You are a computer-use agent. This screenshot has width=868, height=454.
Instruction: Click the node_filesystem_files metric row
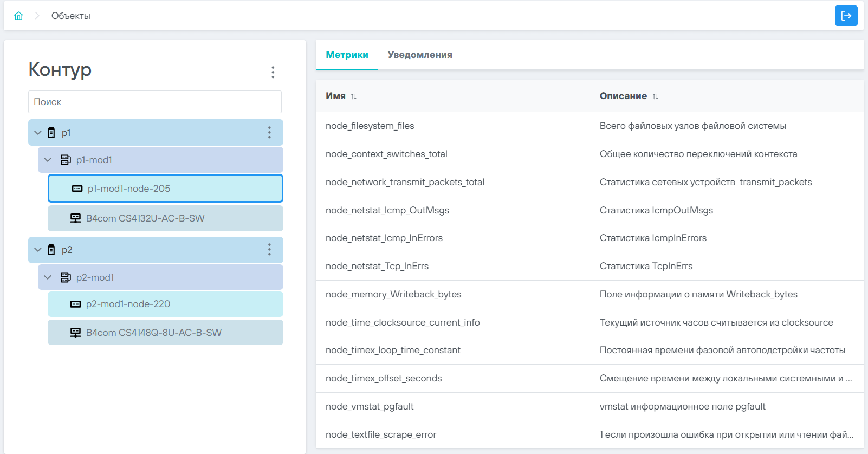point(370,126)
